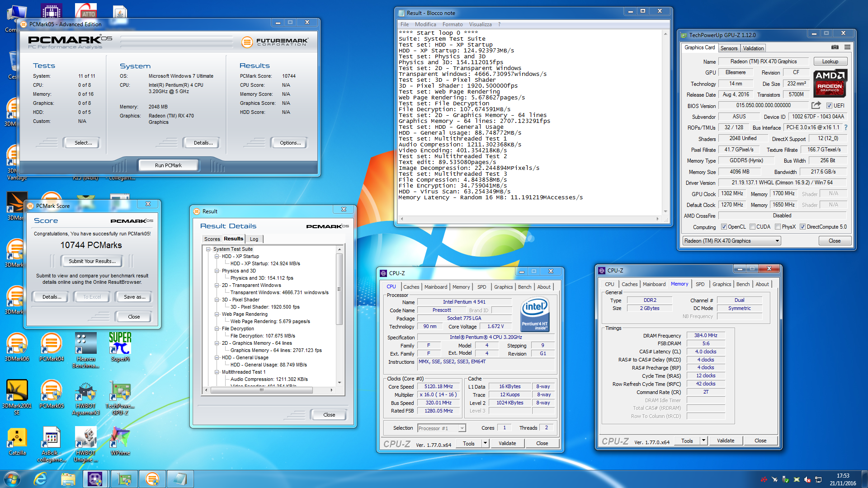
Task: Click Options button in PCMark05
Action: (x=290, y=143)
